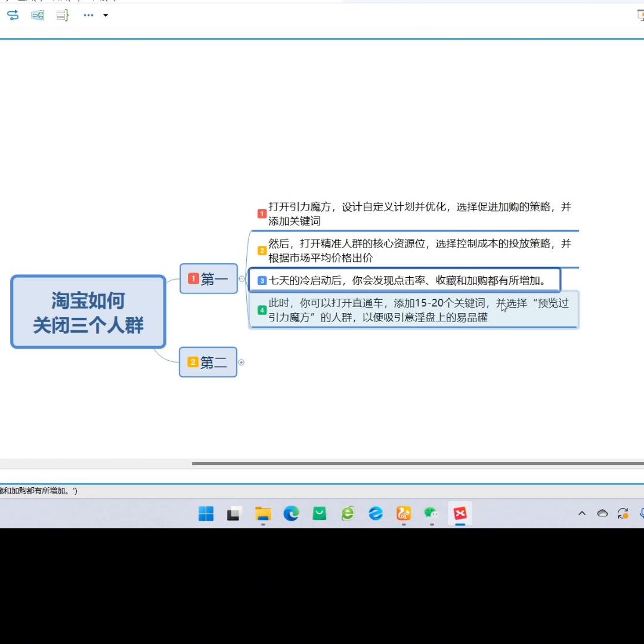Launch Microsoft Edge from the taskbar
644x644 pixels.
click(x=291, y=513)
